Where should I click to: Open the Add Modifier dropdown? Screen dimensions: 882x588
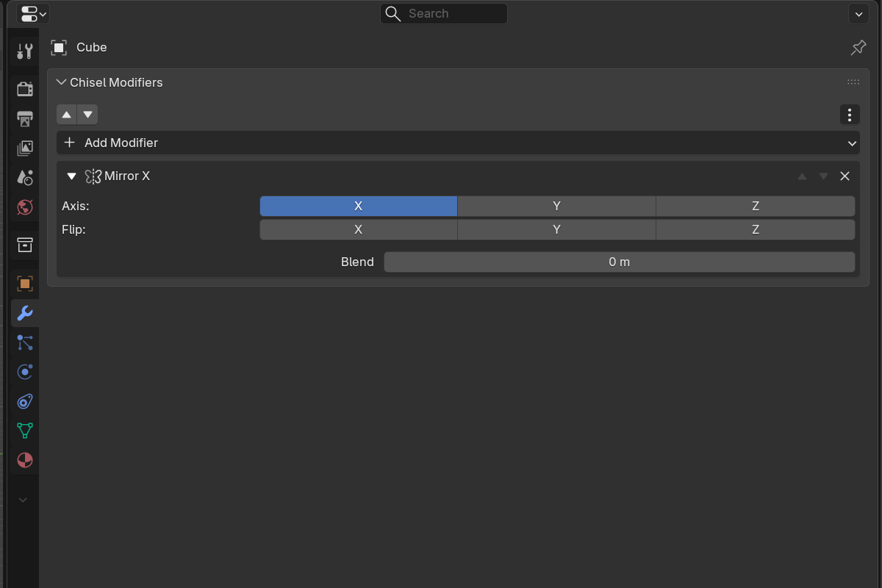click(458, 143)
